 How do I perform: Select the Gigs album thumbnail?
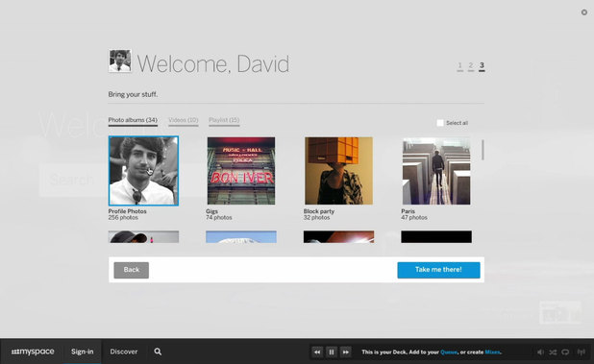pos(241,171)
